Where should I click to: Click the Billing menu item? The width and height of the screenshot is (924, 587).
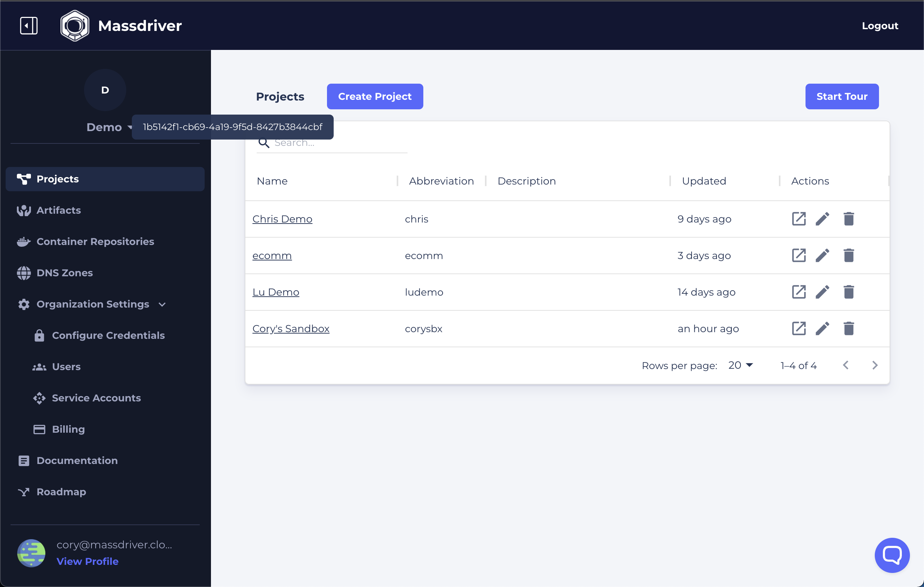coord(68,429)
